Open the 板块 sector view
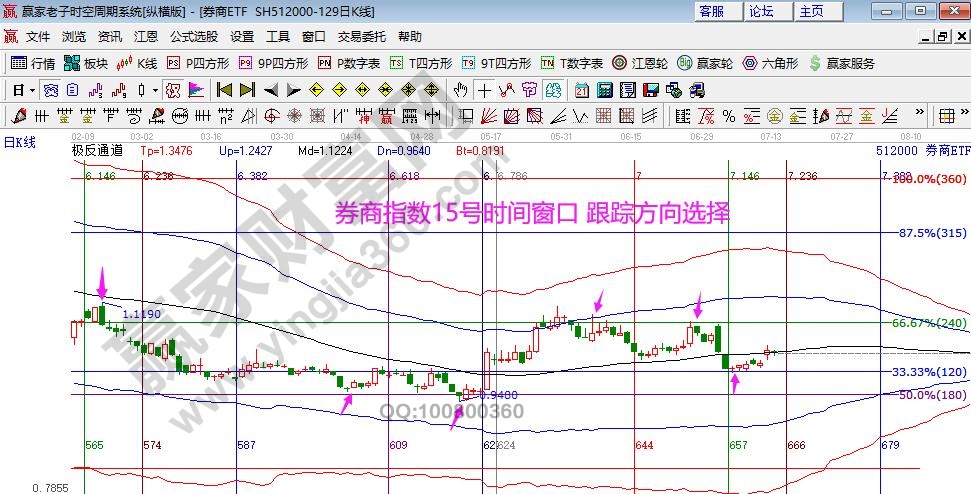Viewport: 971px width, 494px height. pyautogui.click(x=86, y=63)
